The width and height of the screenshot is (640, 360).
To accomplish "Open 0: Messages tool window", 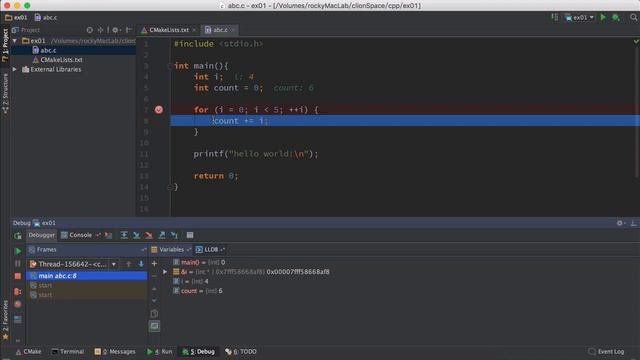I will [115, 351].
